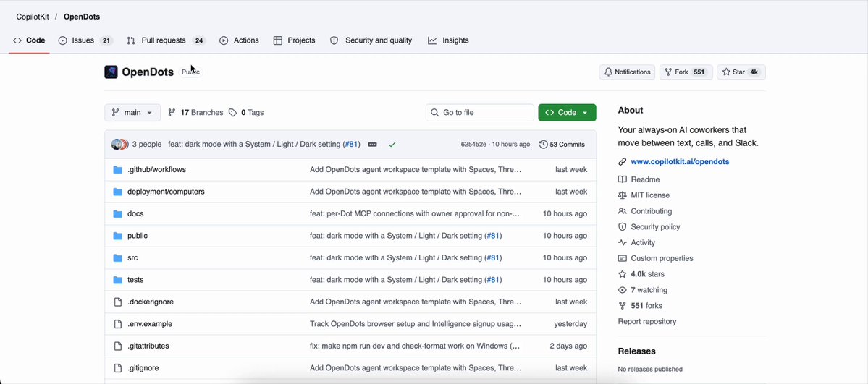Open .gitattributes commit message fix npm run dev
Screen dimensions: 868x384
coord(415,346)
